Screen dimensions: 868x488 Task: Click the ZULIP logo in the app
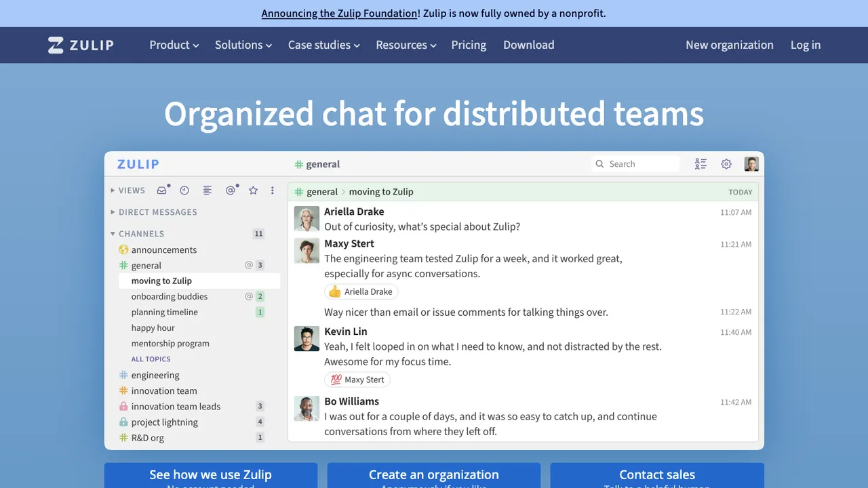(138, 164)
